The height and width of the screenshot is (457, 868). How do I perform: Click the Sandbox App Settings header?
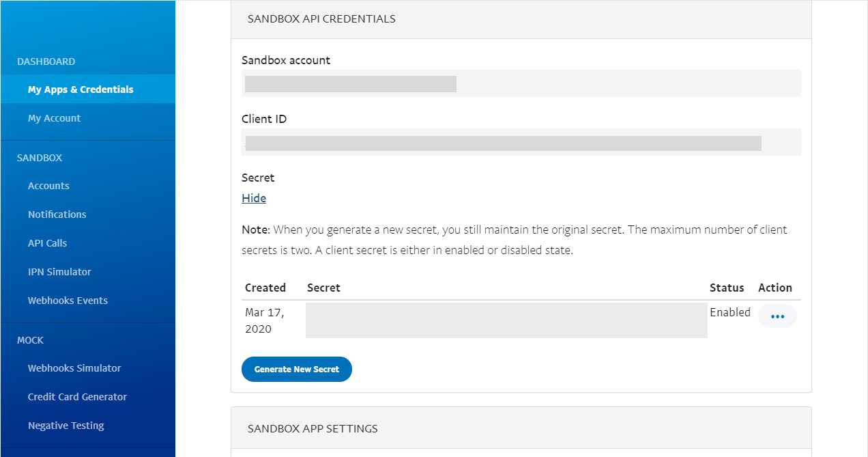[x=312, y=428]
